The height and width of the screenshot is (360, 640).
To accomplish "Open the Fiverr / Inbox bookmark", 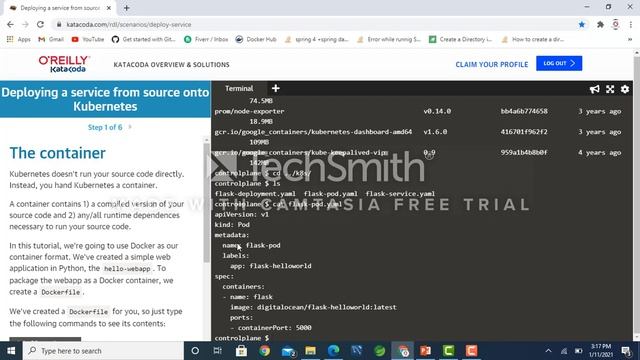I will [206, 39].
